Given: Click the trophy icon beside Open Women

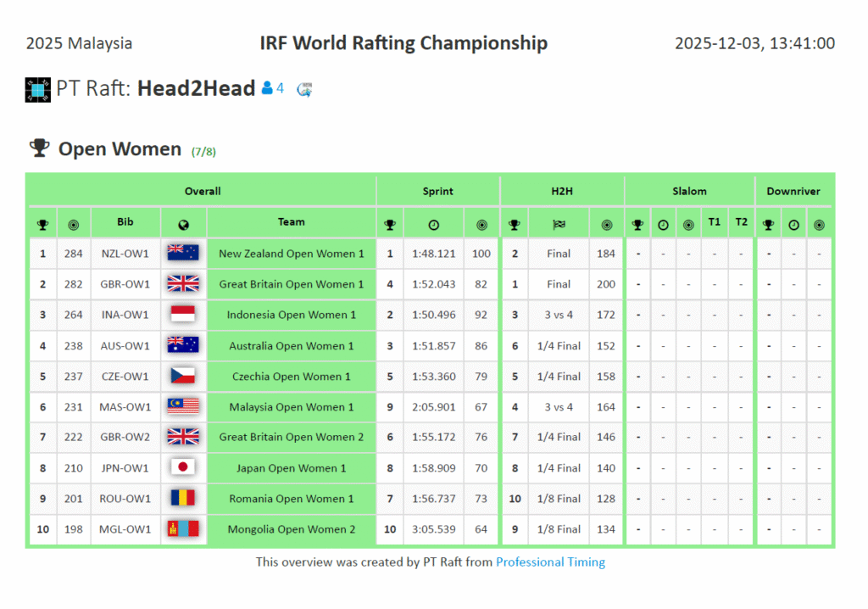Looking at the screenshot, I should pyautogui.click(x=39, y=148).
